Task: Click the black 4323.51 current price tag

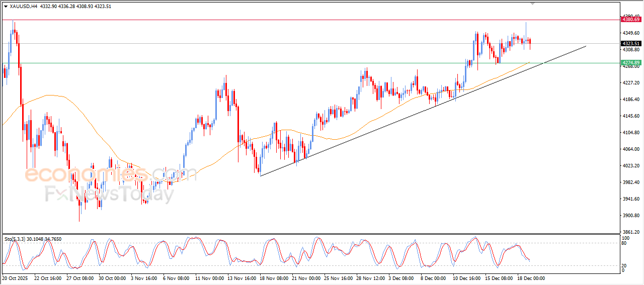Action: pyautogui.click(x=631, y=44)
